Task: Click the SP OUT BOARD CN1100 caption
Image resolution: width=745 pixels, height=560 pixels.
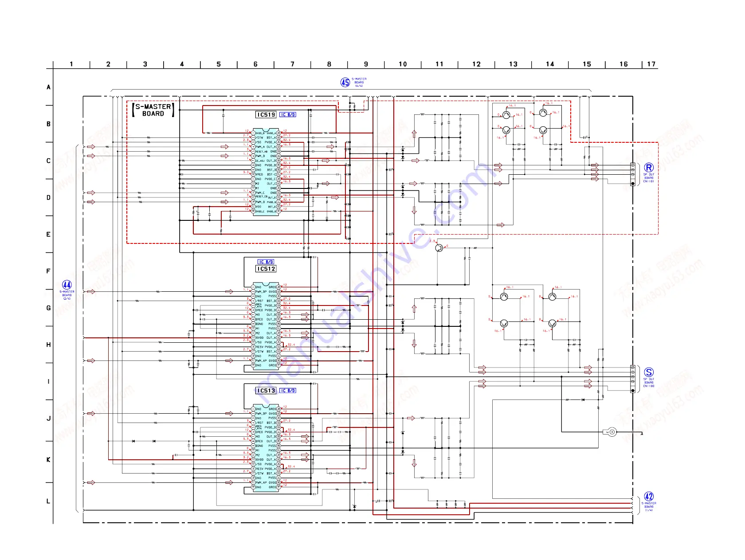Action: coord(649,383)
